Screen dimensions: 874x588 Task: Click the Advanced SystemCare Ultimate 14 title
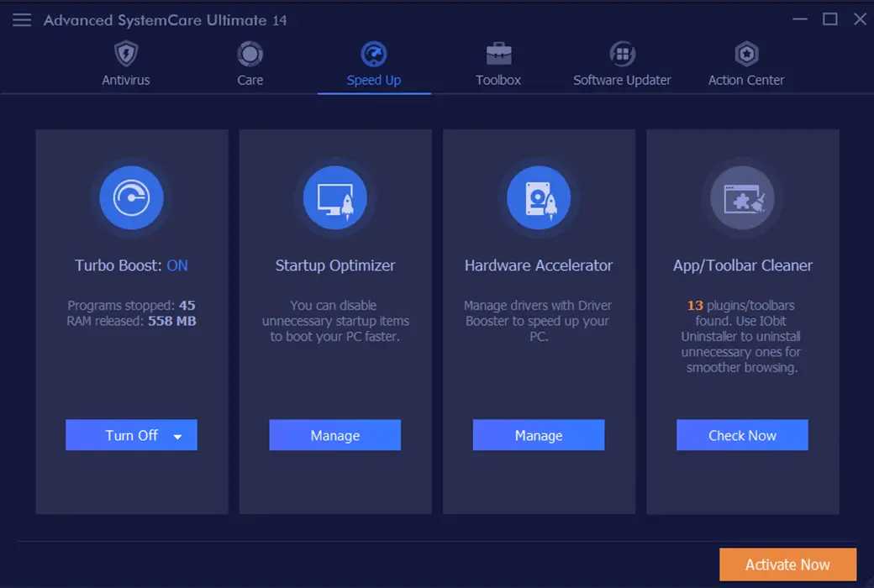click(166, 20)
